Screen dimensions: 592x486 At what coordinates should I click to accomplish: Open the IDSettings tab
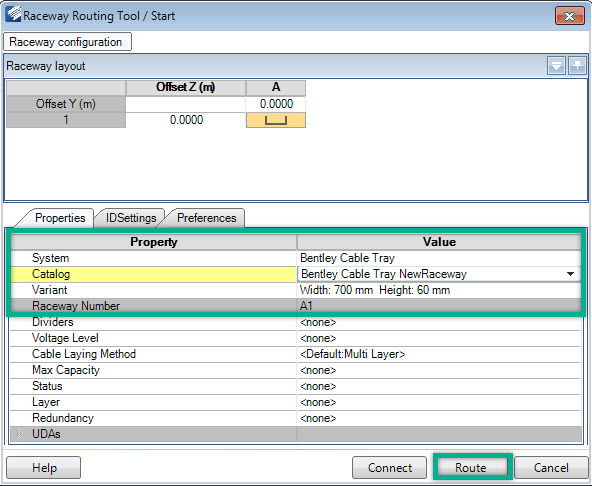(x=131, y=218)
